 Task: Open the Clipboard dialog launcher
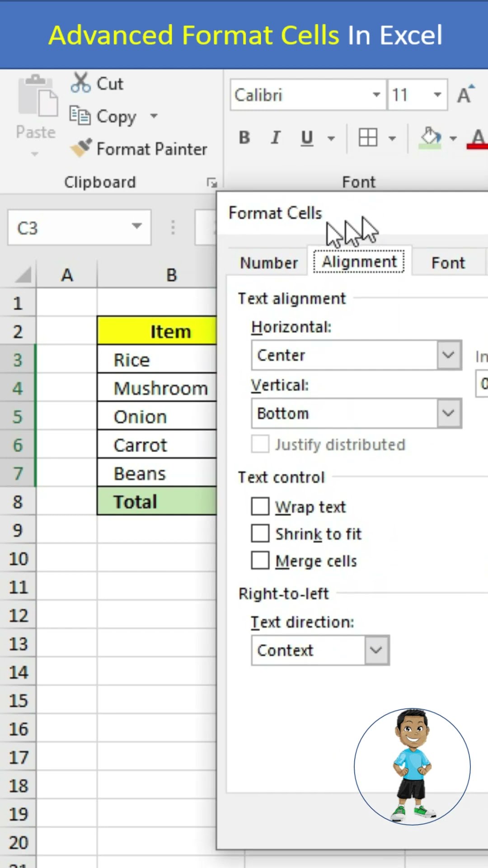[x=211, y=182]
